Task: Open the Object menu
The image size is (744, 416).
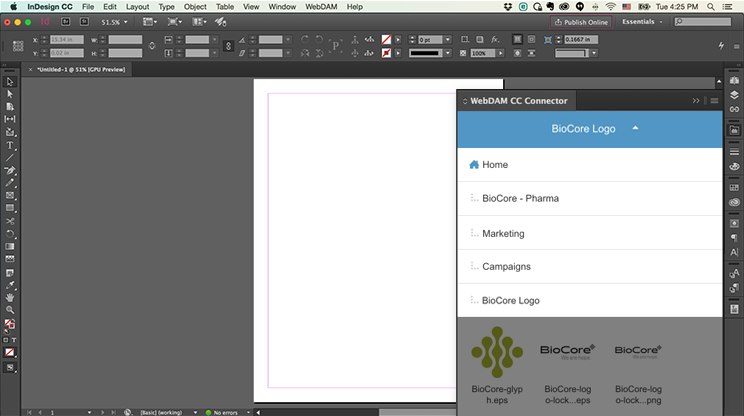Action: [195, 7]
